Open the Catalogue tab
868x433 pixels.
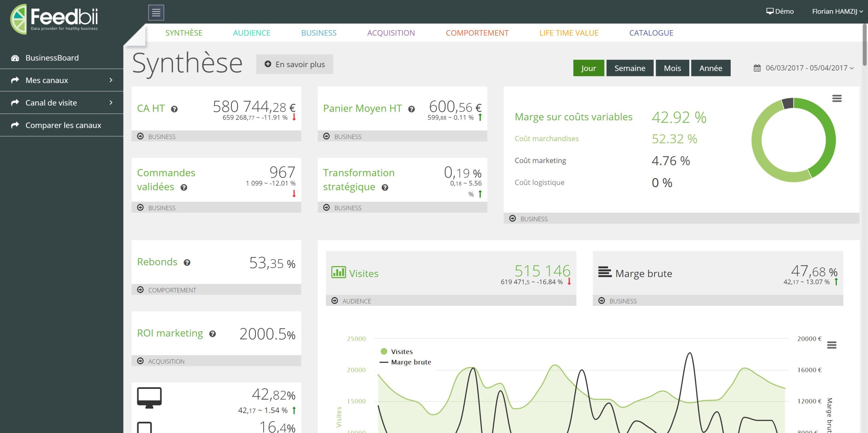651,33
